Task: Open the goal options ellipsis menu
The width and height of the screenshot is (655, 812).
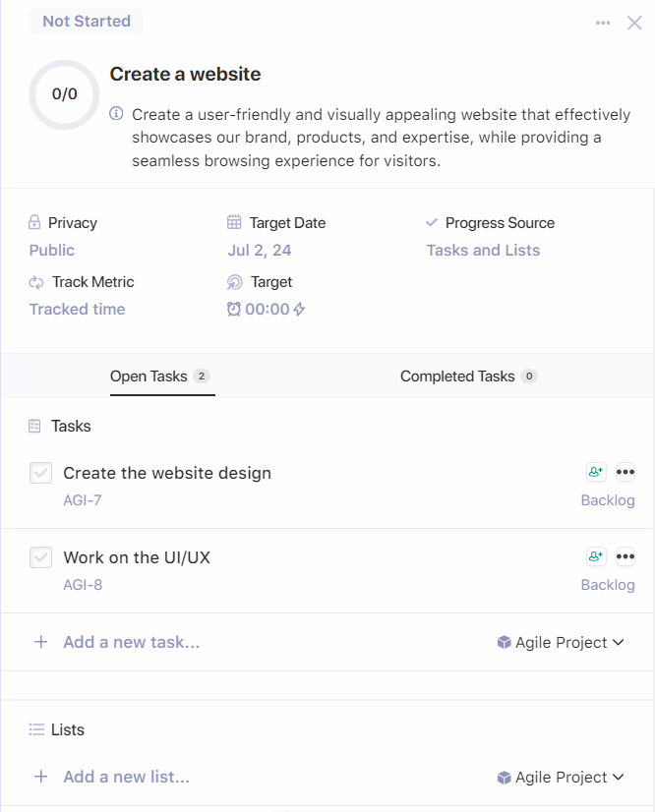Action: coord(603,23)
